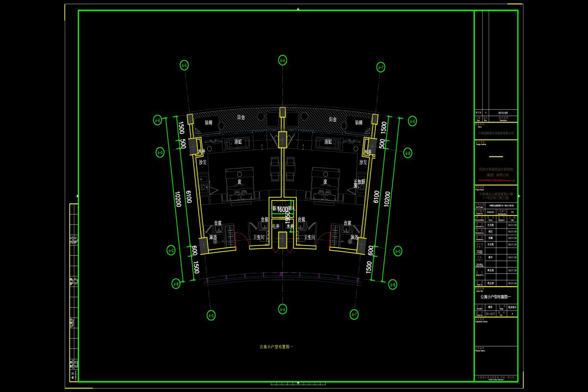Image resolution: width=588 pixels, height=392 pixels.
Task: Select the 浴缸 label in the left unit
Action: pos(239,142)
